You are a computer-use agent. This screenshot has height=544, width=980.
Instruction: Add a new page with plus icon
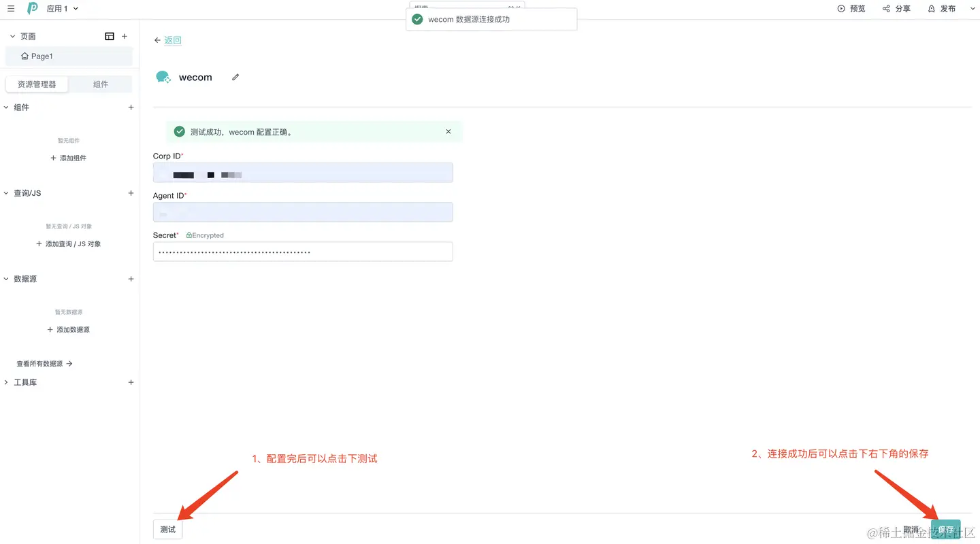pos(124,36)
